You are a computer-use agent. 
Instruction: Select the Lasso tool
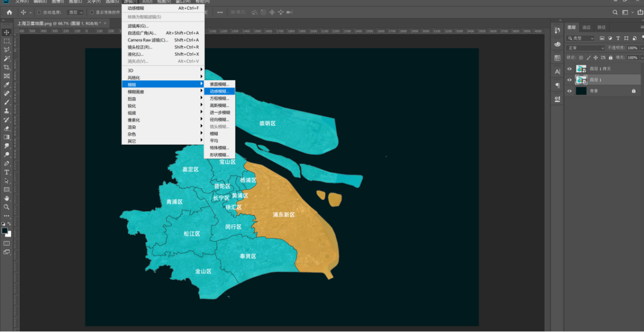tap(6, 51)
